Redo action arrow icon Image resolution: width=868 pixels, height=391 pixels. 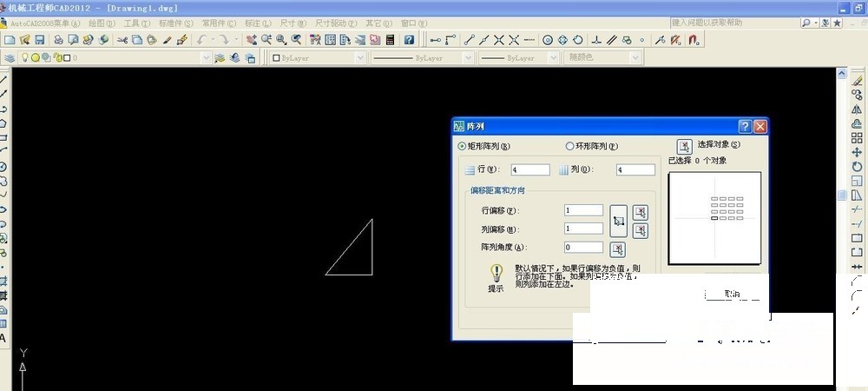(x=224, y=40)
